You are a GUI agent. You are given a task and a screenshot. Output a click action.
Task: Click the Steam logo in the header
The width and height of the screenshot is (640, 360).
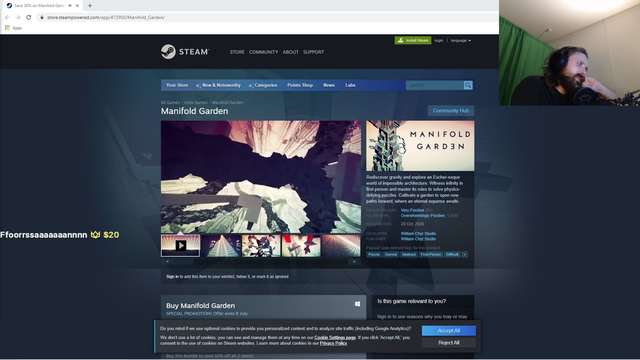[x=185, y=52]
